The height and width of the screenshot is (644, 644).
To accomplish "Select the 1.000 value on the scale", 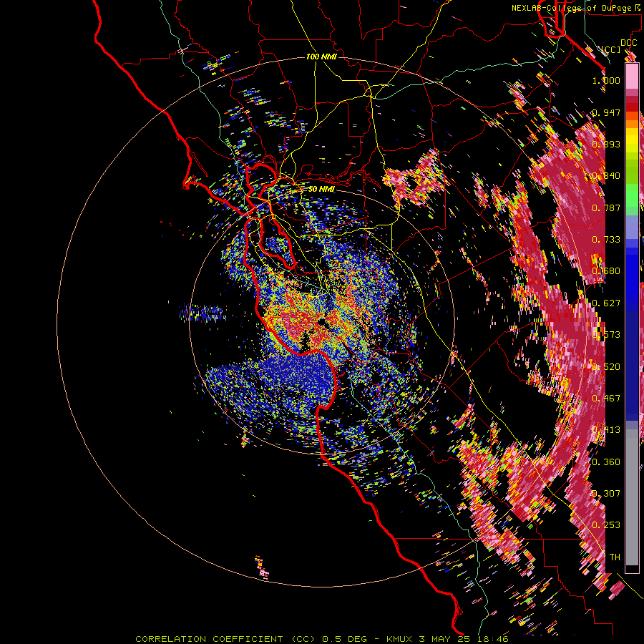I will (x=606, y=80).
